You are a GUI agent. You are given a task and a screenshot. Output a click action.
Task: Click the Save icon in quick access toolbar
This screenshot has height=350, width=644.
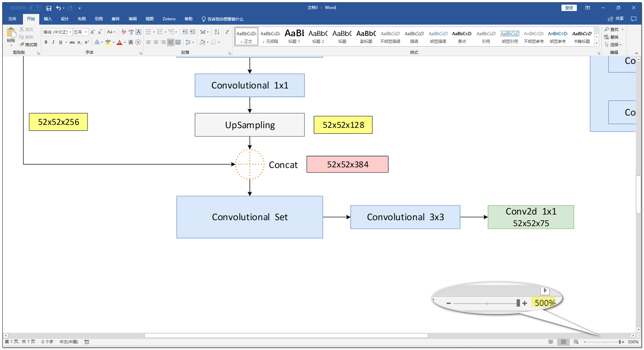49,8
